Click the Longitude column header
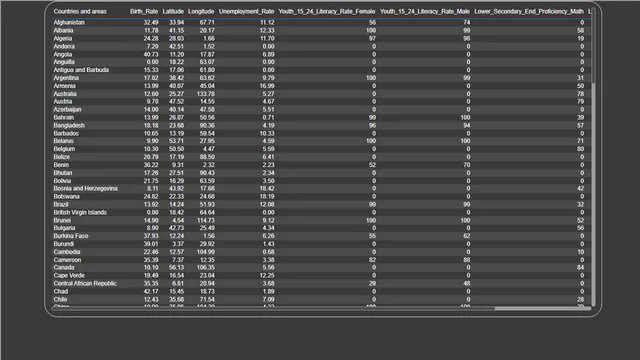The width and height of the screenshot is (640, 360). pos(201,11)
